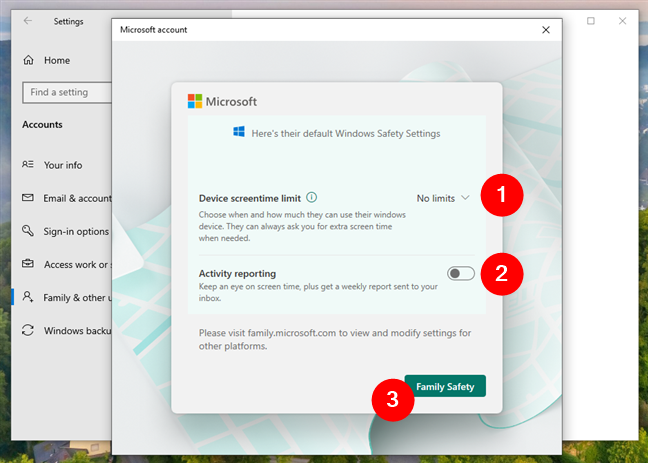
Task: Click the Settings back arrow
Action: coord(28,21)
